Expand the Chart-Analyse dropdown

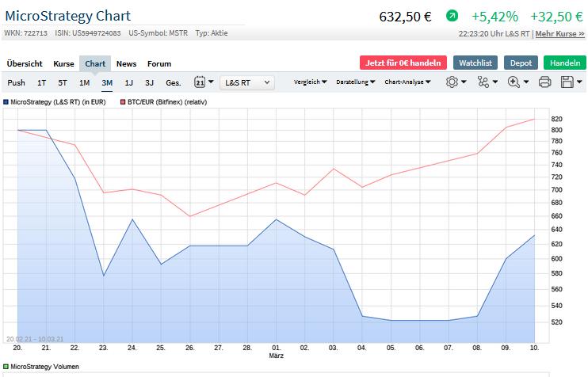click(x=407, y=82)
